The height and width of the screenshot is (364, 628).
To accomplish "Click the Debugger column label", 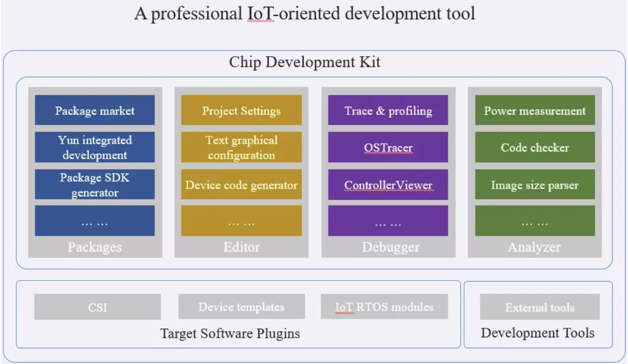I will pyautogui.click(x=390, y=247).
